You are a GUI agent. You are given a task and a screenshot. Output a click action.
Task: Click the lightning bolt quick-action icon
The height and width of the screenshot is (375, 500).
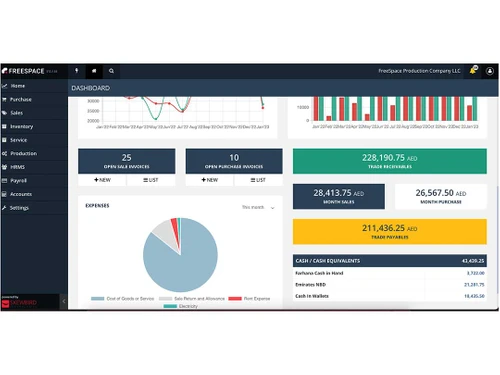coord(77,71)
